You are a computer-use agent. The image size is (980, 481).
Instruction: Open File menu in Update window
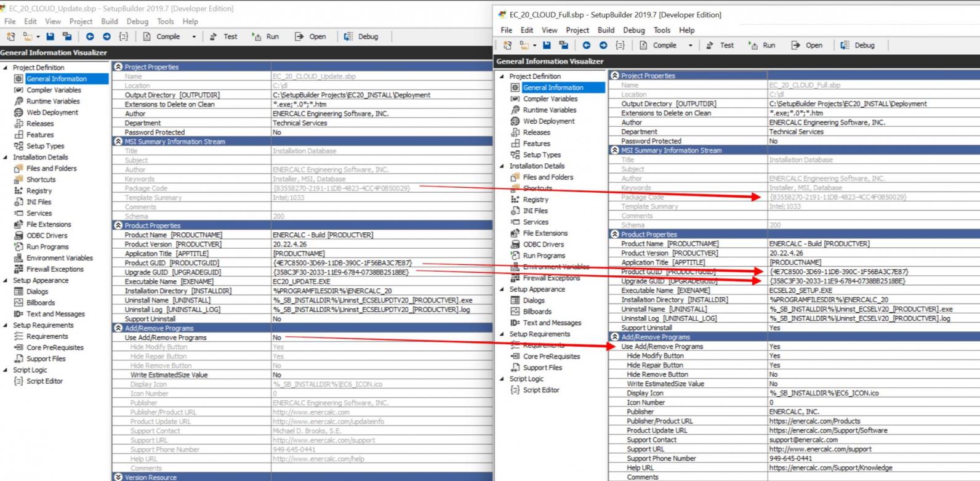pyautogui.click(x=10, y=21)
